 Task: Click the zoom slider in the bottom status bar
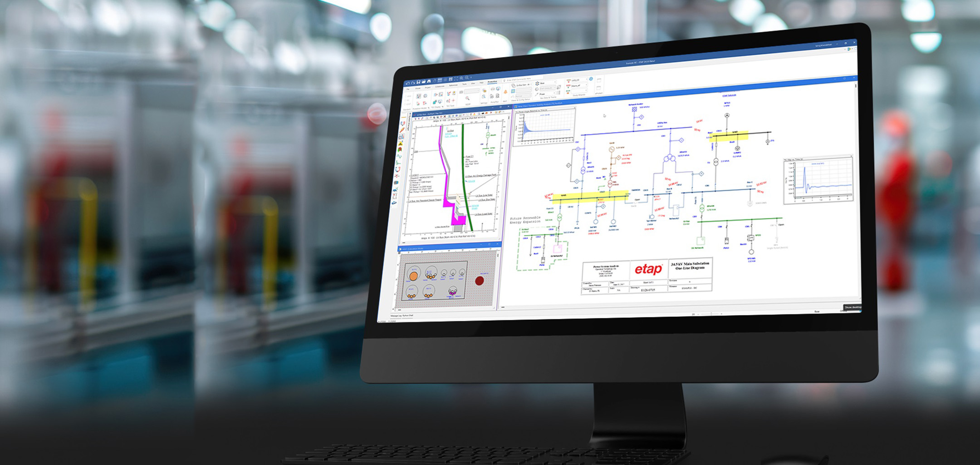coord(710,314)
